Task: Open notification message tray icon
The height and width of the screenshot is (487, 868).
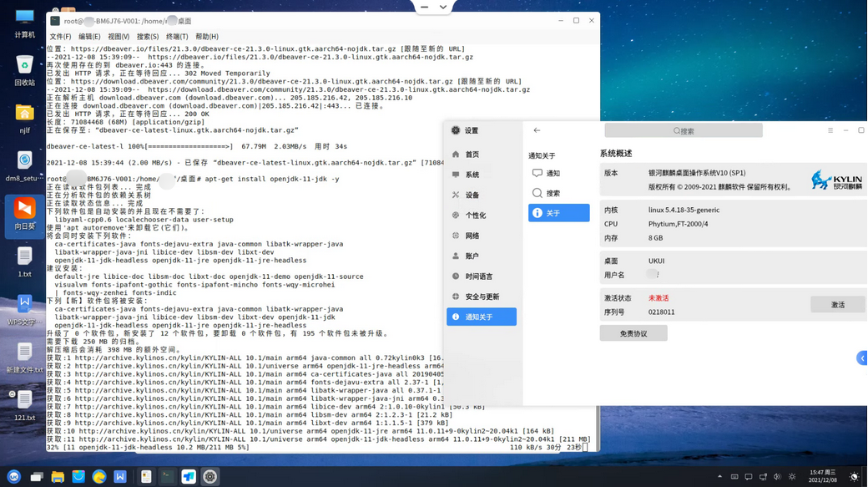Action: tap(749, 476)
